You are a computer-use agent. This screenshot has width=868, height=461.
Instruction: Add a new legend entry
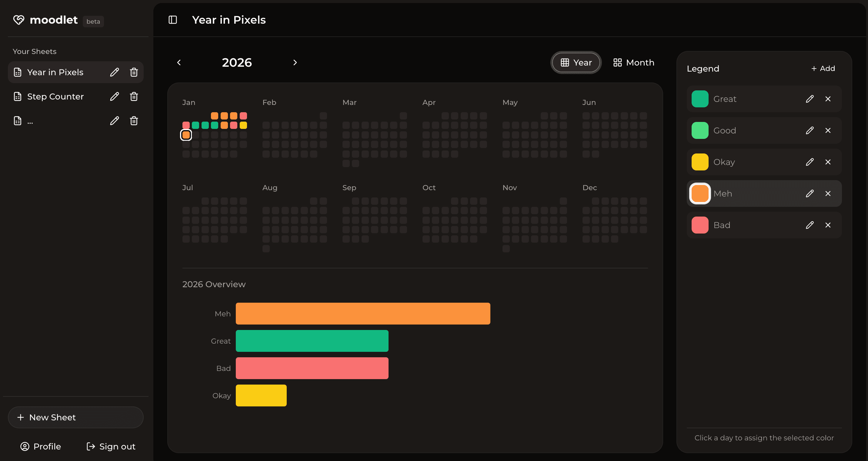(x=823, y=68)
